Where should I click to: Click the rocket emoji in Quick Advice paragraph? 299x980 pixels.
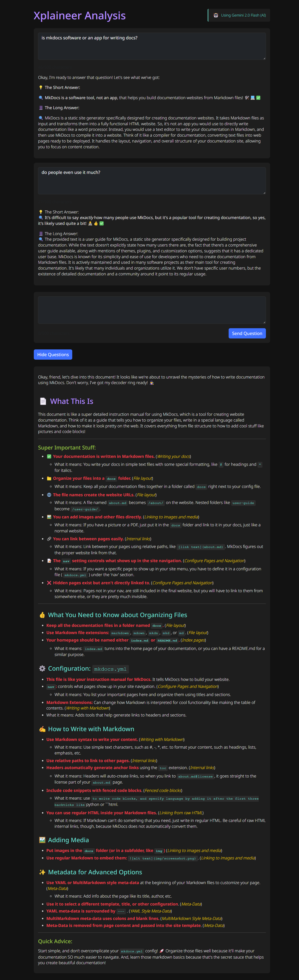(162, 951)
